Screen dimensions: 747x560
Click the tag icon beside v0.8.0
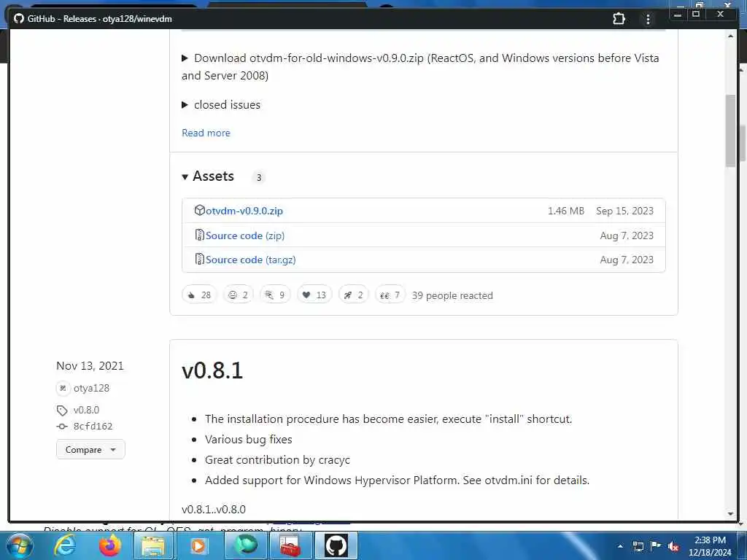pos(62,410)
